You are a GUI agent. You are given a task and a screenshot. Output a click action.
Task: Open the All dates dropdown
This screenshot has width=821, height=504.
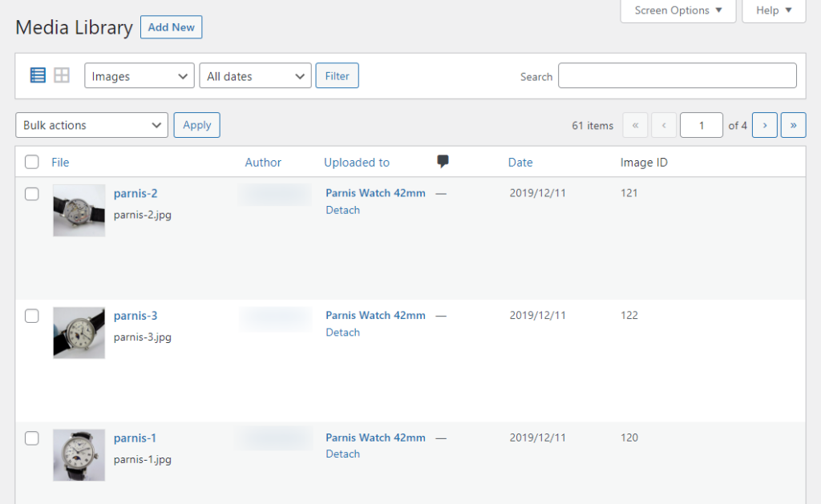click(255, 76)
